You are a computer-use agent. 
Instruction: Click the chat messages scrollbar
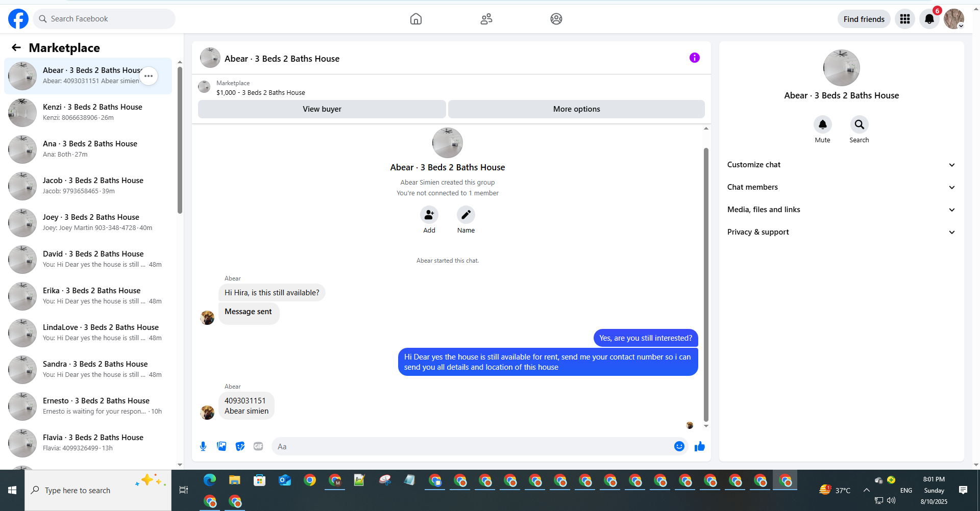(x=706, y=284)
